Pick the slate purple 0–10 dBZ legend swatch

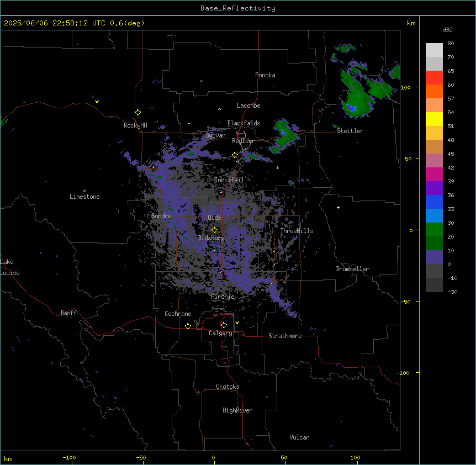(x=434, y=257)
